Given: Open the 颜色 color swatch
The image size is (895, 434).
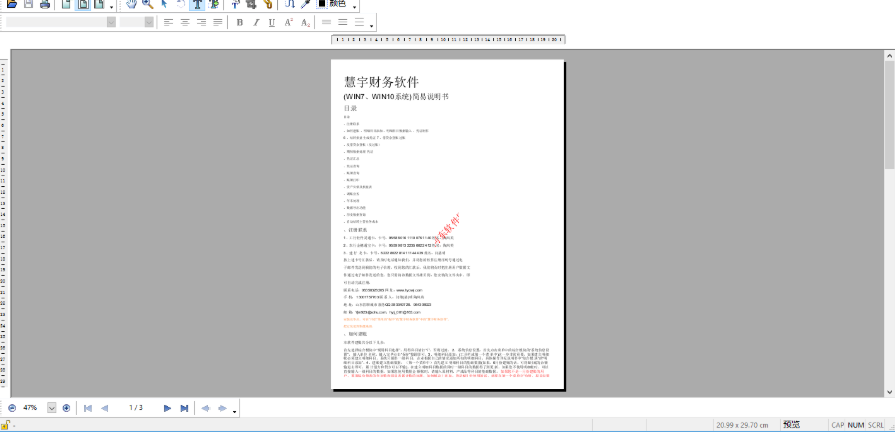Looking at the screenshot, I should (x=331, y=4).
